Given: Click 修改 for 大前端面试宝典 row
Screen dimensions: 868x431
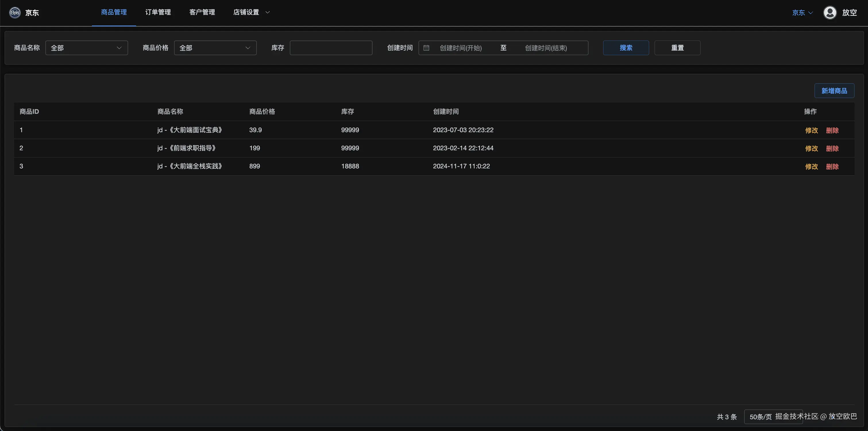Looking at the screenshot, I should (x=811, y=130).
